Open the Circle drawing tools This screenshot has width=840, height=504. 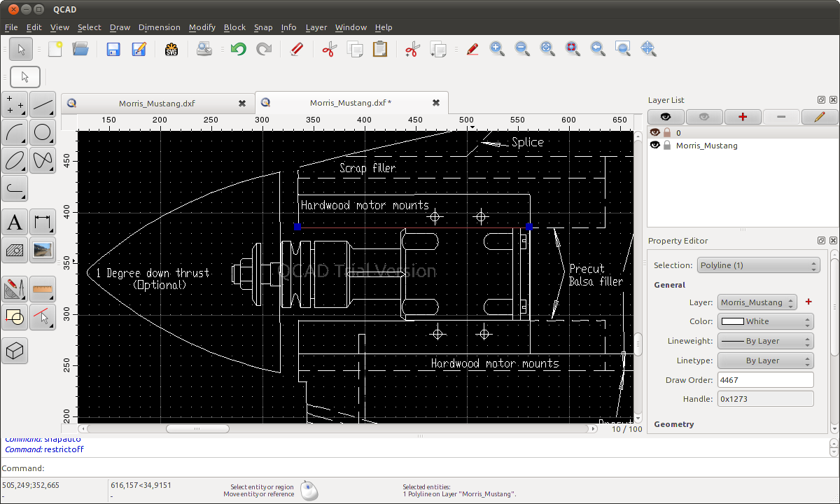click(x=43, y=132)
